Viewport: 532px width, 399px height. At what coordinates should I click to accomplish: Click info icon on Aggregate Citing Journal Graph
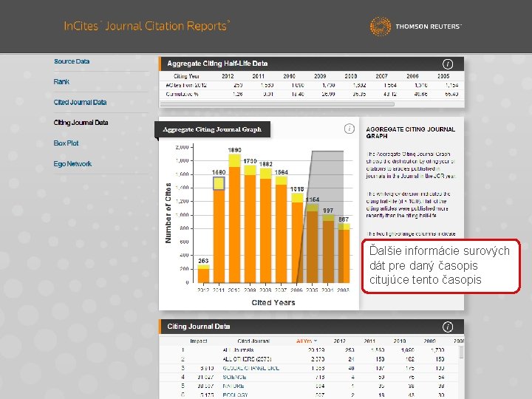point(349,129)
